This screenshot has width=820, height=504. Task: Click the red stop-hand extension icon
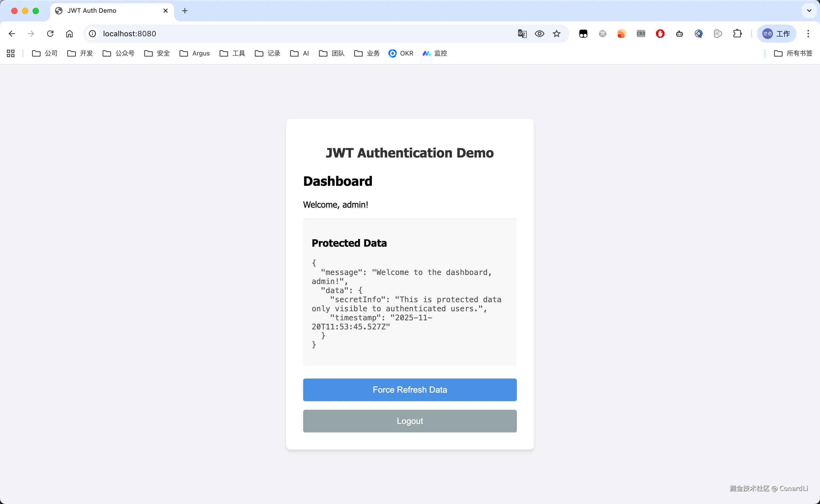click(660, 34)
